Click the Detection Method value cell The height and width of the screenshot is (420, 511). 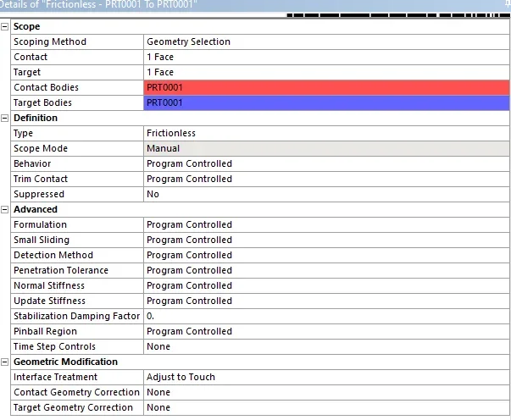click(326, 256)
